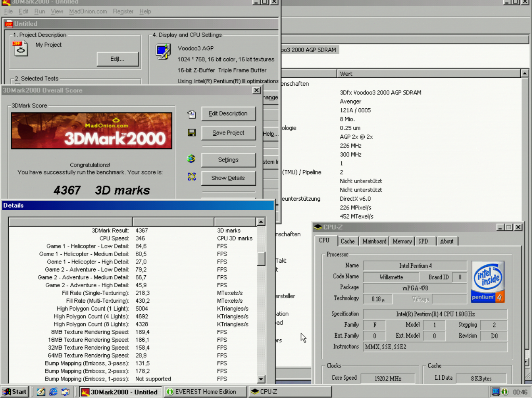This screenshot has height=398, width=532.
Task: Switch to EVEREST Home Edition in taskbar
Action: click(x=205, y=392)
